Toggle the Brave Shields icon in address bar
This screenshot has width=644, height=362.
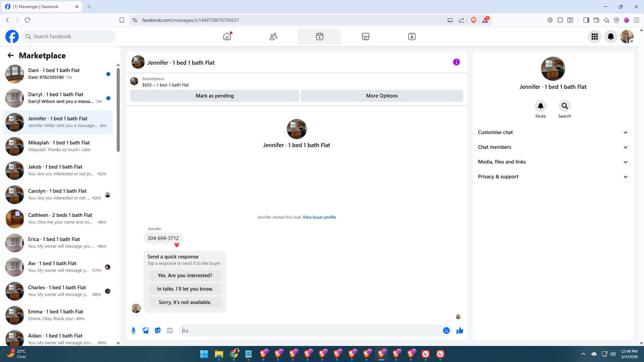474,20
